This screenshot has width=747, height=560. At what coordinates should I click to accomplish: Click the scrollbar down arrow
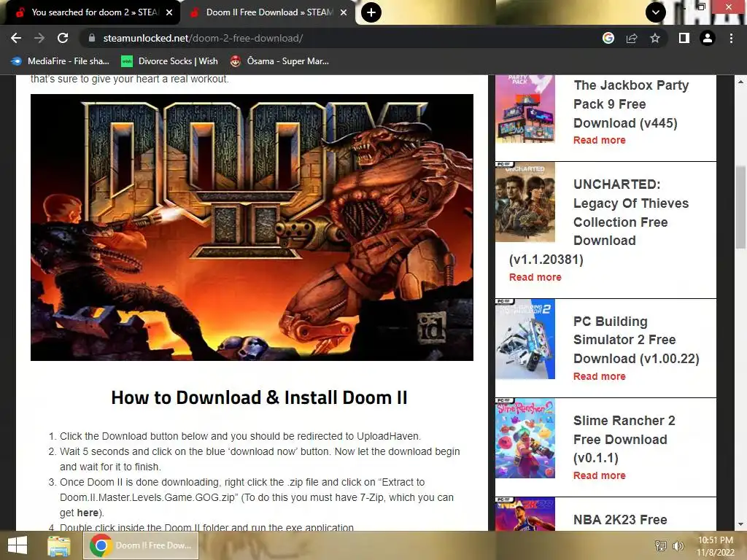pyautogui.click(x=740, y=524)
